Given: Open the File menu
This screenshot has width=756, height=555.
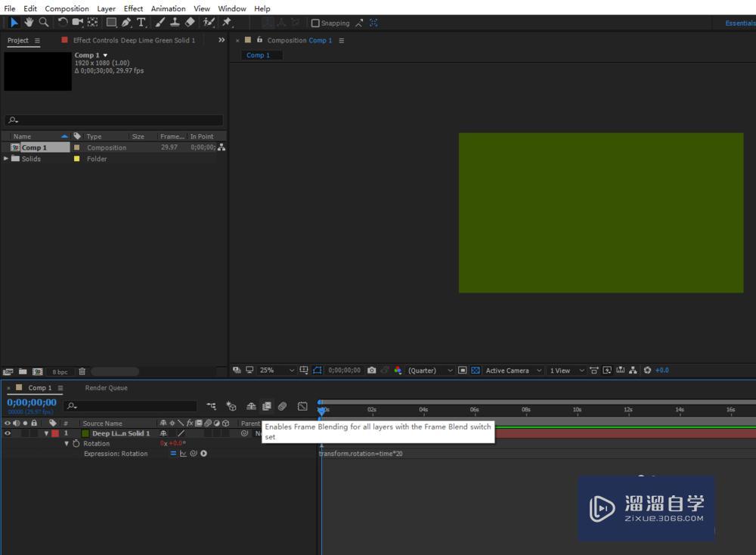Looking at the screenshot, I should [10, 8].
